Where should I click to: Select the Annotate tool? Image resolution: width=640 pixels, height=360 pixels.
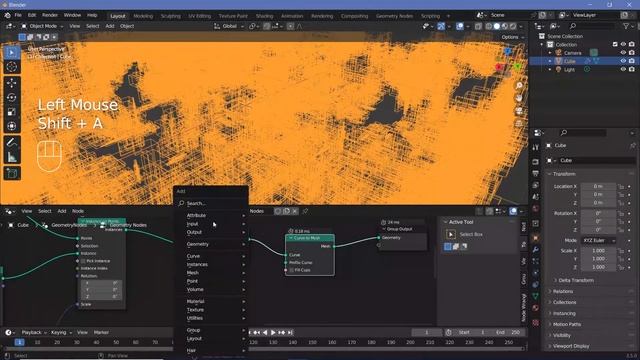click(x=12, y=142)
